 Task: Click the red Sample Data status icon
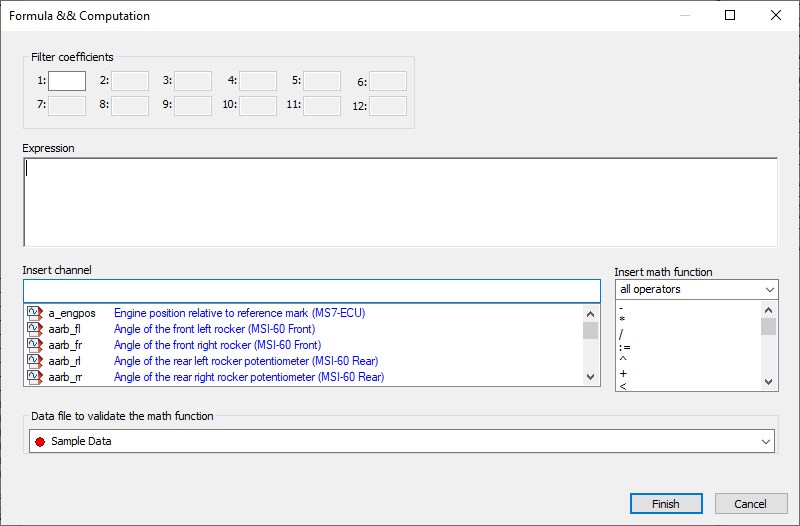(40, 441)
